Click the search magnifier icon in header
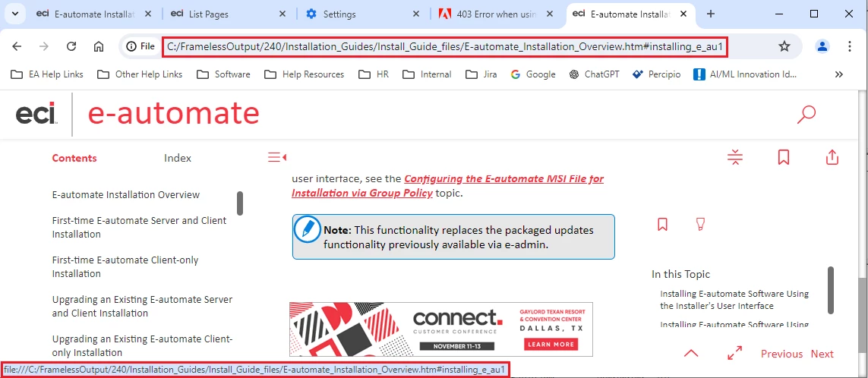868x378 pixels. [x=806, y=115]
